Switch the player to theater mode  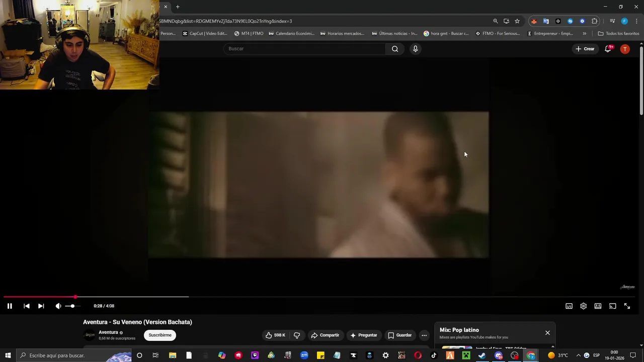[x=598, y=306]
